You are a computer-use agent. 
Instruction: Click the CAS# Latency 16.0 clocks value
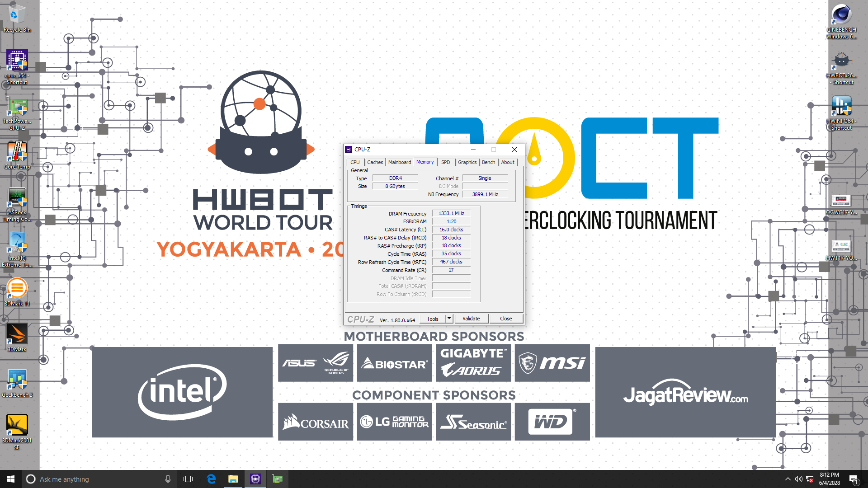click(451, 230)
